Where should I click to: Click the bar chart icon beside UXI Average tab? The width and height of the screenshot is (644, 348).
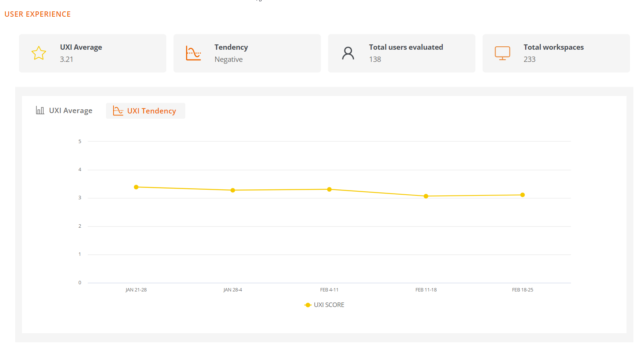(40, 110)
